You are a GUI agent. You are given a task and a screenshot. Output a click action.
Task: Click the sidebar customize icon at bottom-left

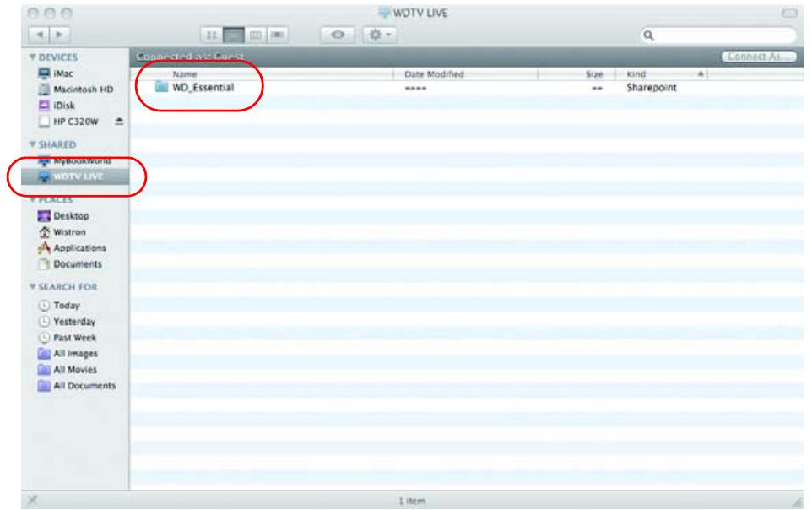[32, 500]
